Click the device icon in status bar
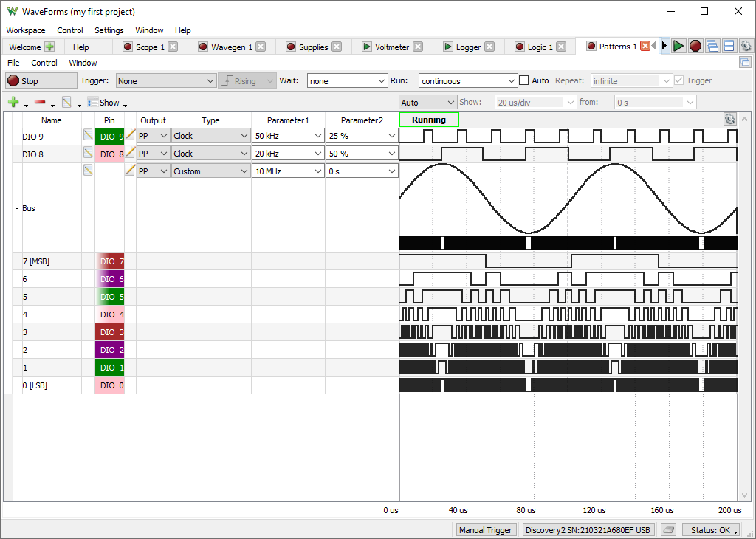 tap(668, 530)
